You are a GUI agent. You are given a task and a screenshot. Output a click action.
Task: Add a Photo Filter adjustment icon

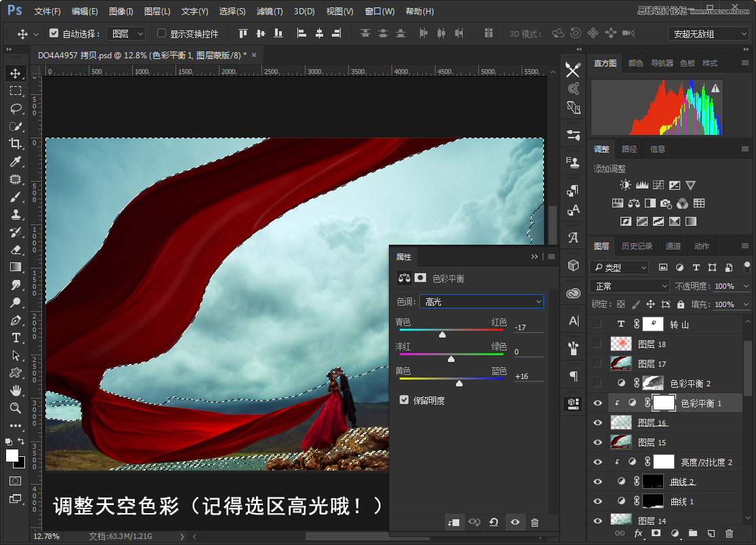[667, 203]
